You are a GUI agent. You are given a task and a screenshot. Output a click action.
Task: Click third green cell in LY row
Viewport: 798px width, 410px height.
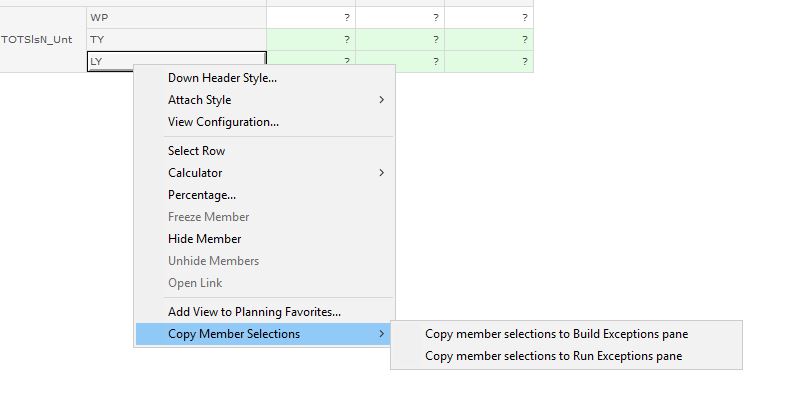pyautogui.click(x=489, y=61)
